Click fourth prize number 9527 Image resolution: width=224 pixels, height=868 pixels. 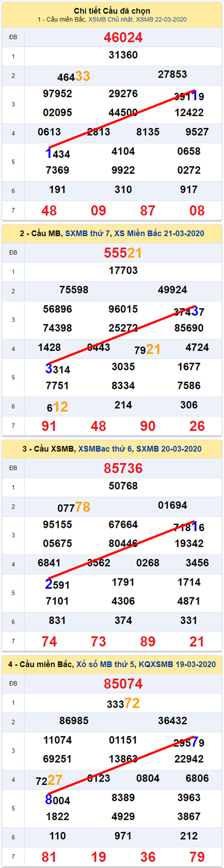(x=197, y=132)
